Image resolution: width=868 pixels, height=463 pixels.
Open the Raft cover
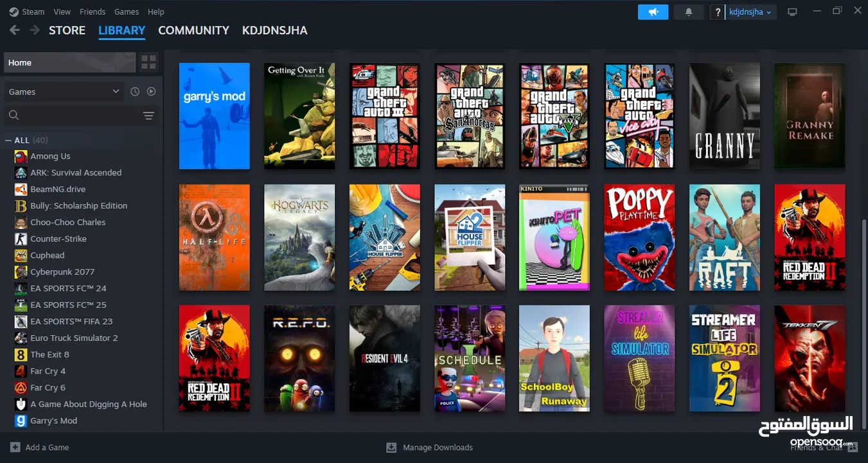(725, 237)
